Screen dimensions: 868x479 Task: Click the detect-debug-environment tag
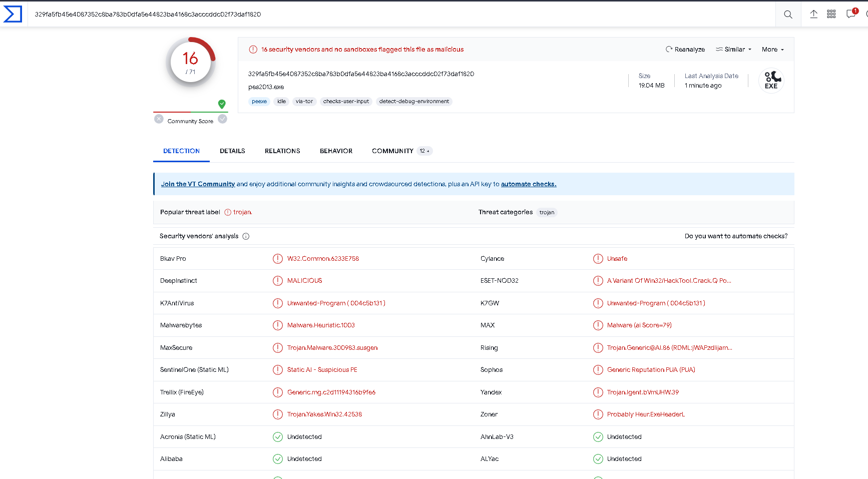point(414,102)
